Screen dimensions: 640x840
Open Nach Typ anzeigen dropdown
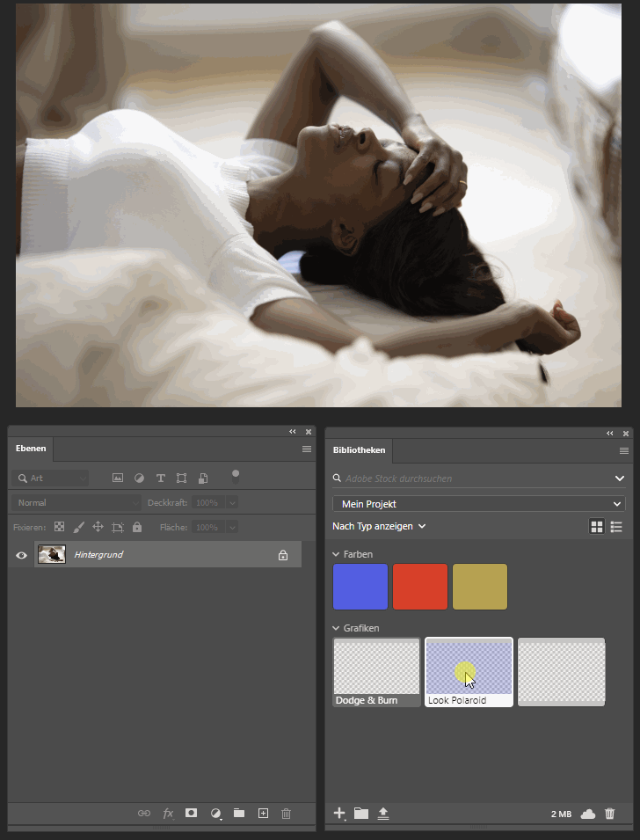(x=379, y=526)
